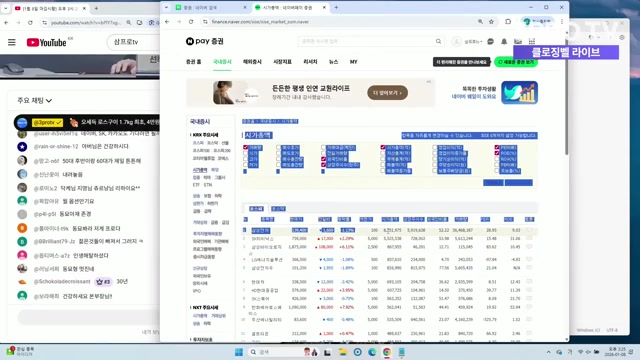
Task: Uncheck the 상장주식수(천주) checkbox
Action: 323,164
